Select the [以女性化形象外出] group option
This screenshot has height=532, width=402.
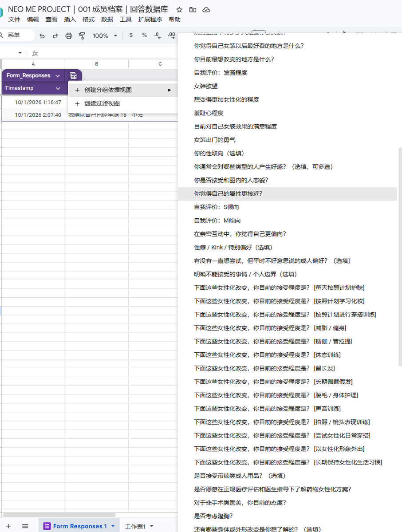[x=288, y=449]
